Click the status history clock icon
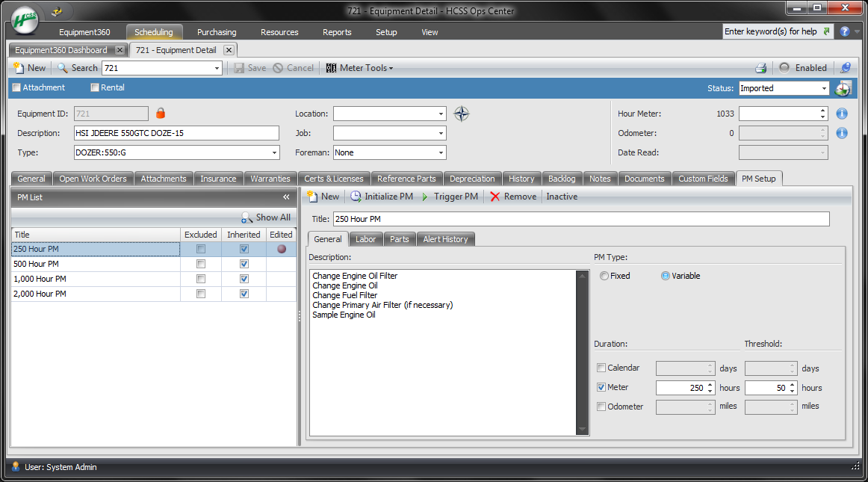Screen dimensions: 868x482 pyautogui.click(x=843, y=88)
